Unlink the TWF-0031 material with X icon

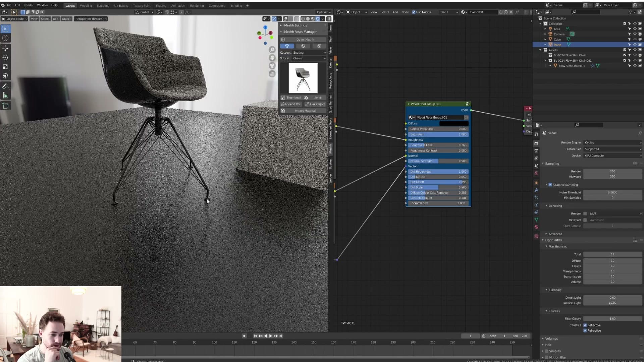[511, 12]
